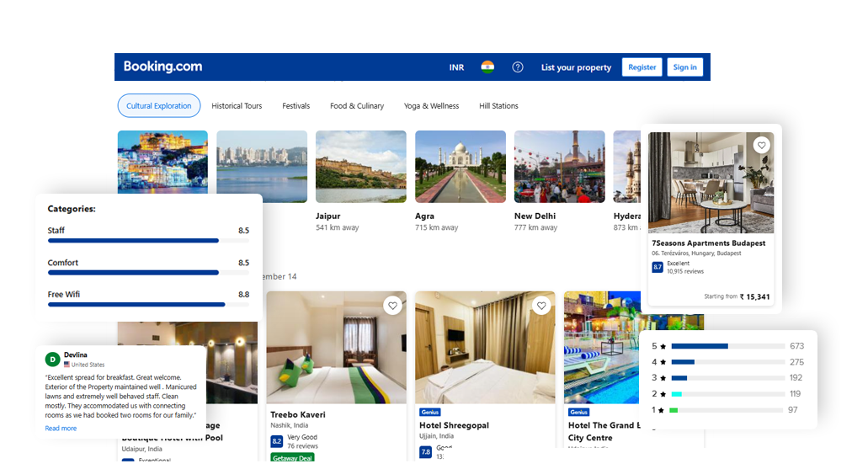Select the Cultural Exploration tab
The height and width of the screenshot is (469, 868).
[159, 106]
